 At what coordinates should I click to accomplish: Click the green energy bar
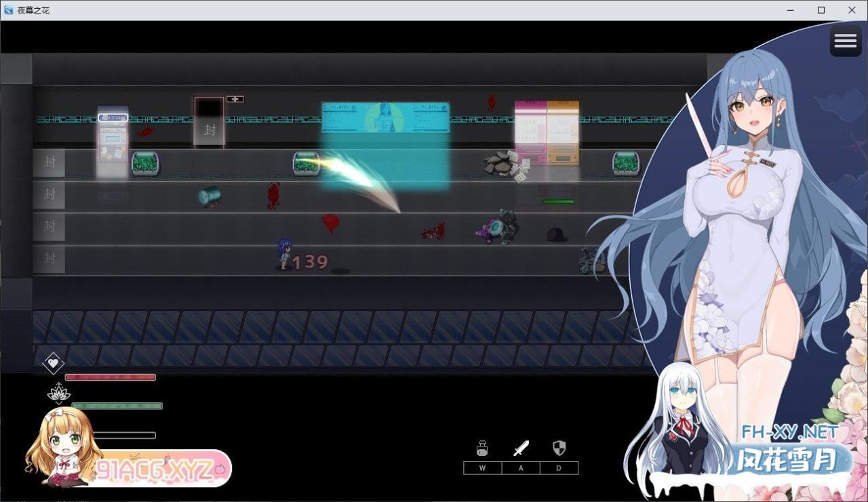(x=117, y=406)
